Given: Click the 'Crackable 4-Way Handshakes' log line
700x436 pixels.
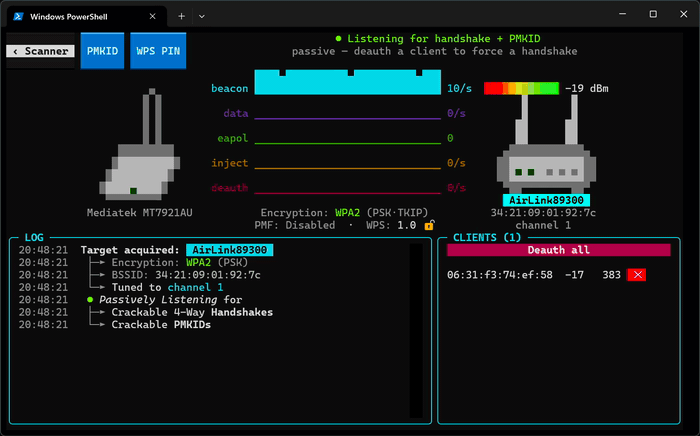Looking at the screenshot, I should [192, 312].
